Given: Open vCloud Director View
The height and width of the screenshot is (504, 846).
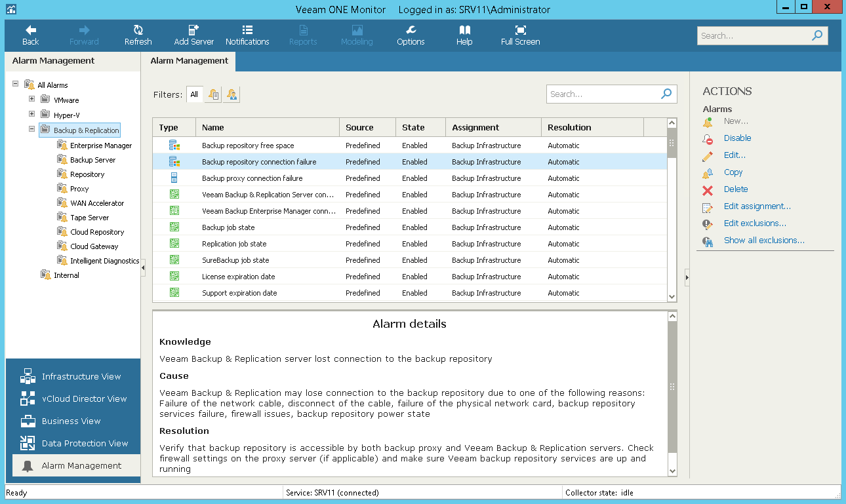Looking at the screenshot, I should click(73, 398).
